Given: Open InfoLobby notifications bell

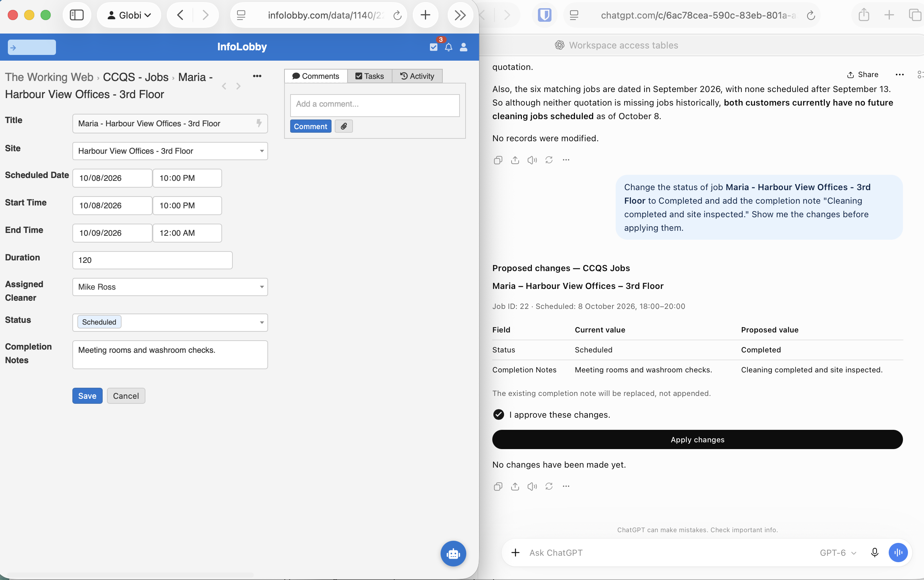Looking at the screenshot, I should click(x=448, y=47).
